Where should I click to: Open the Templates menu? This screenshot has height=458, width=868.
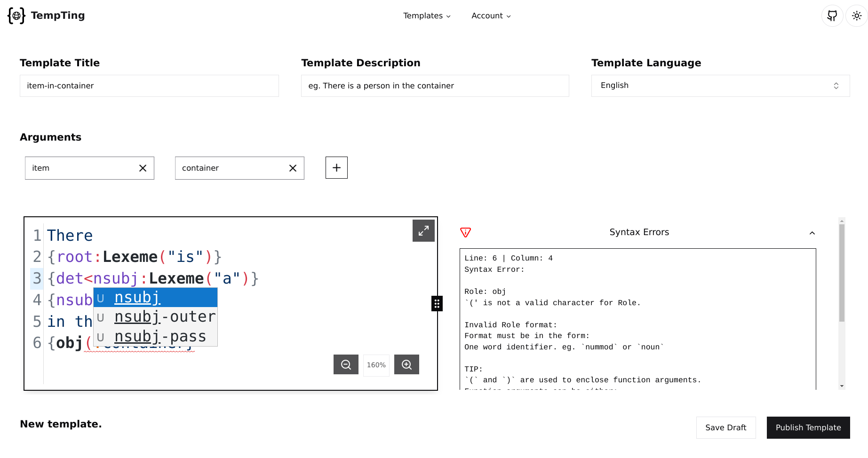click(x=427, y=16)
